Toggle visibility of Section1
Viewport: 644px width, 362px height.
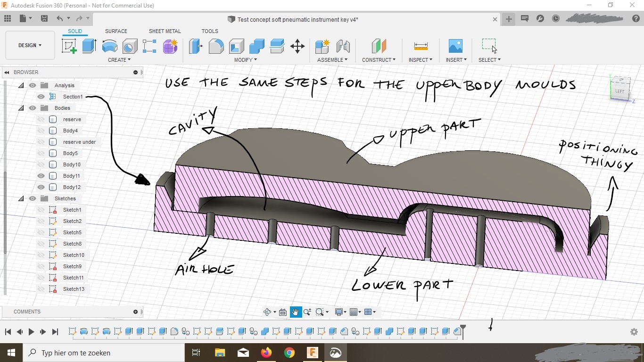pyautogui.click(x=41, y=97)
